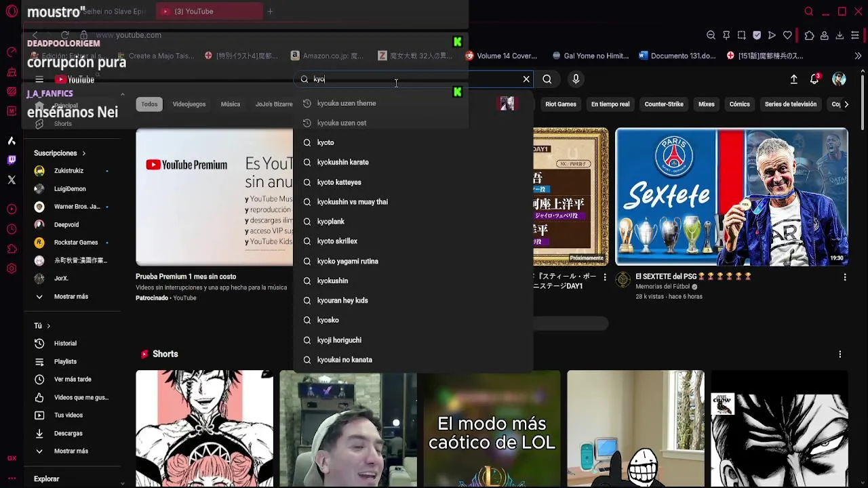Expand the Suscripciones section chevron
Image resolution: width=868 pixels, height=488 pixels.
click(83, 153)
